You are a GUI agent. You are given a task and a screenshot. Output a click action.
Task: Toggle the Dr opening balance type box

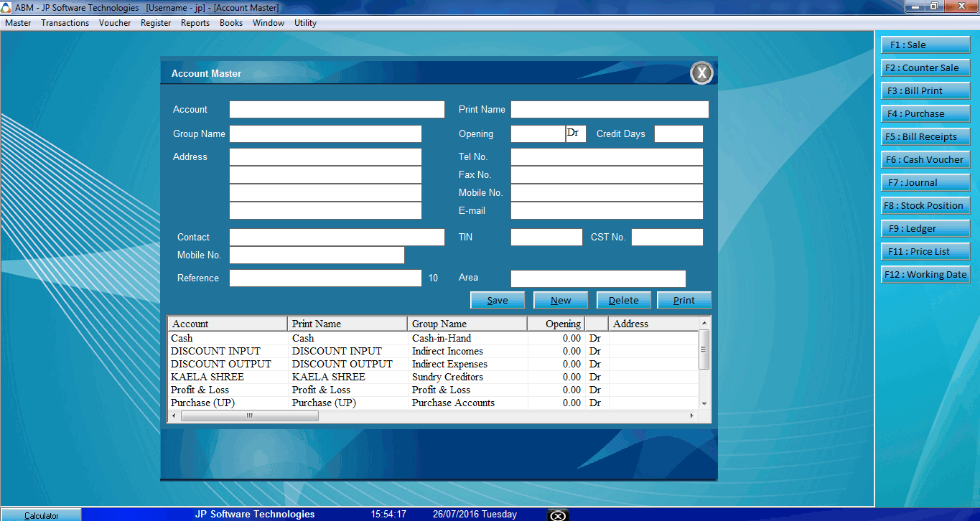coord(576,133)
